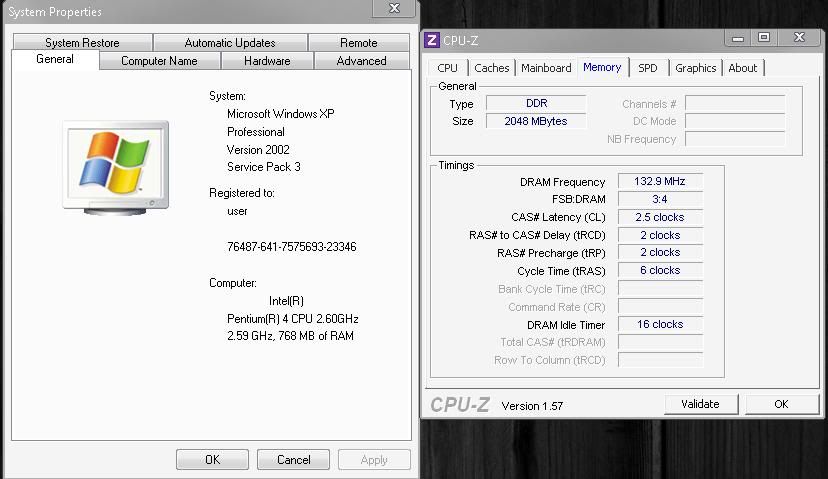
Task: Click the CPU-Z title bar text
Action: (x=460, y=41)
